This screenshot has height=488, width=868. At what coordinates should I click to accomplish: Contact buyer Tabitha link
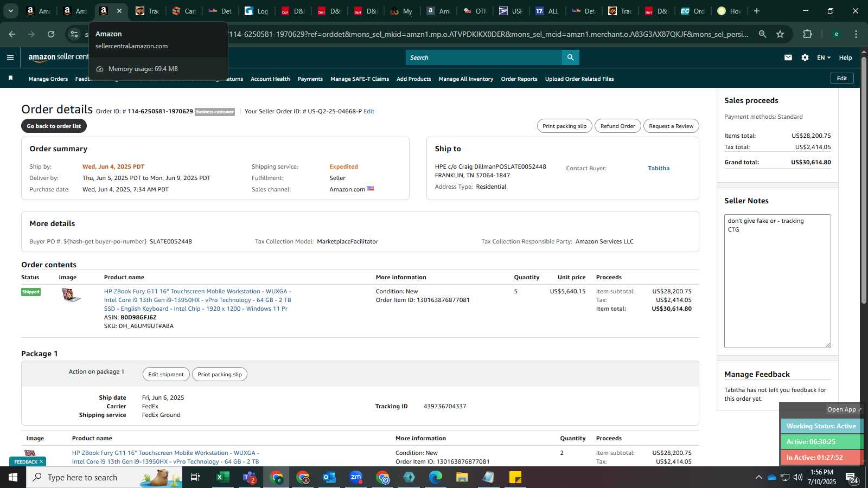(x=659, y=168)
